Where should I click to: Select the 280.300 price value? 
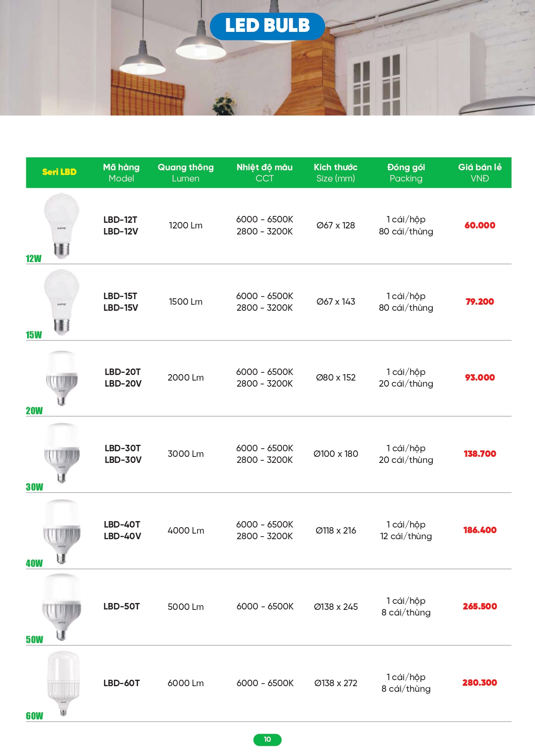click(479, 683)
